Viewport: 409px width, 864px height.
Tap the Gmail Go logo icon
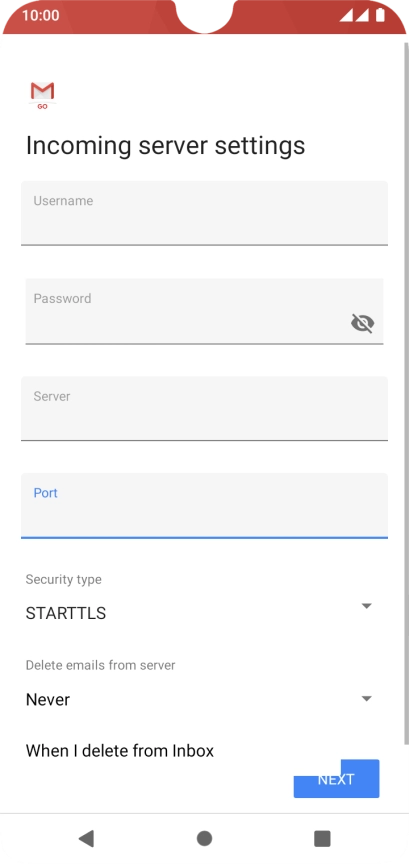point(42,95)
